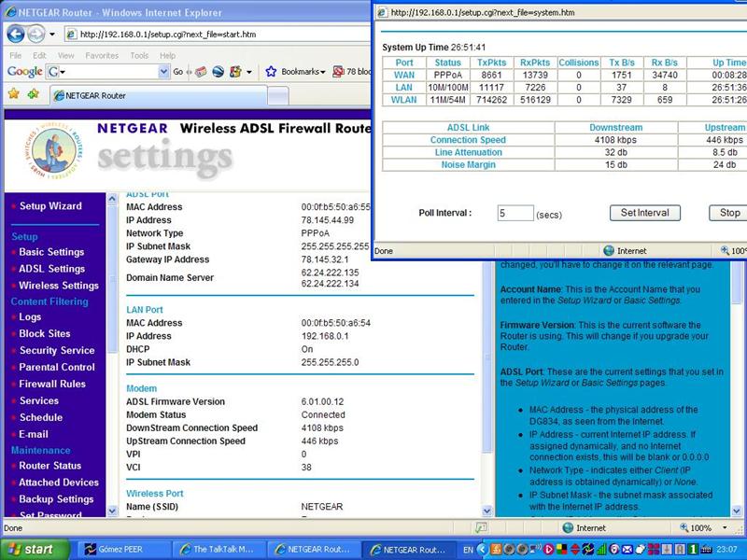Screen dimensions: 747x560
Task: Click the EN language indicator in taskbar
Action: tap(469, 549)
